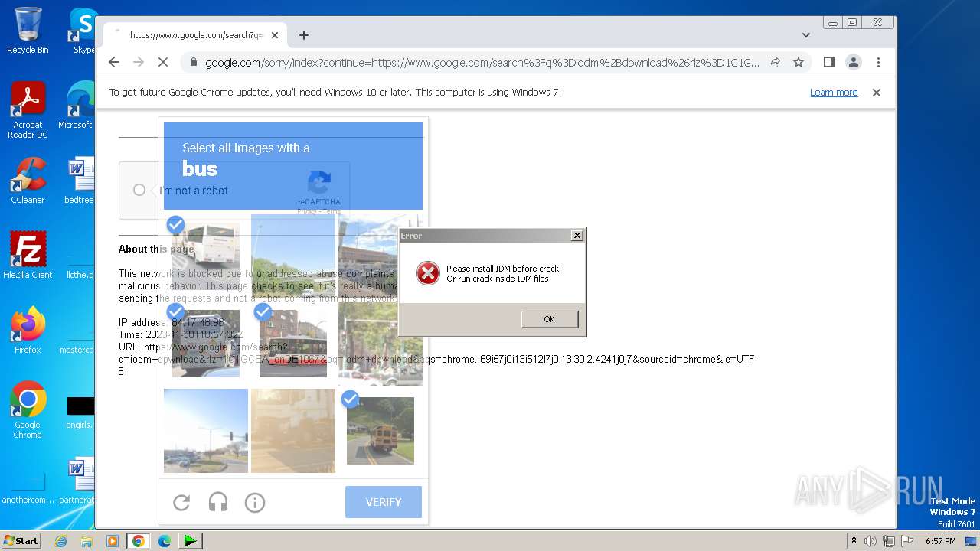Show captcha help information
The height and width of the screenshot is (551, 980).
click(255, 502)
